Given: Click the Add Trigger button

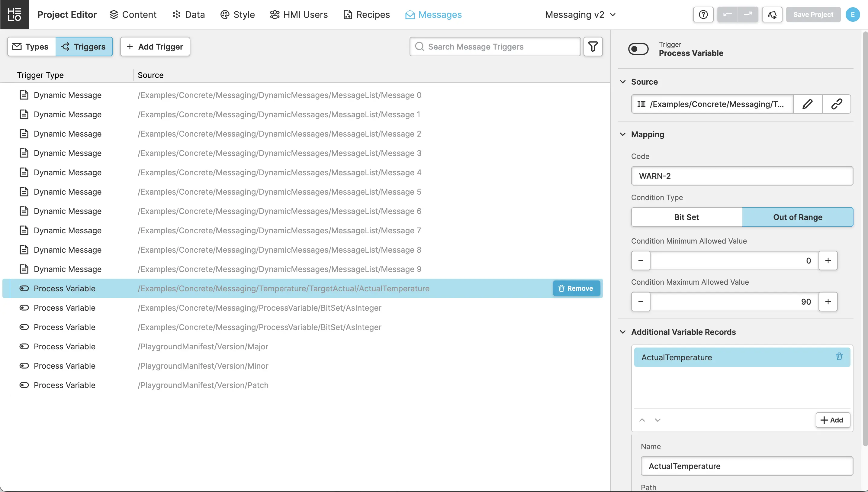Looking at the screenshot, I should (x=155, y=47).
